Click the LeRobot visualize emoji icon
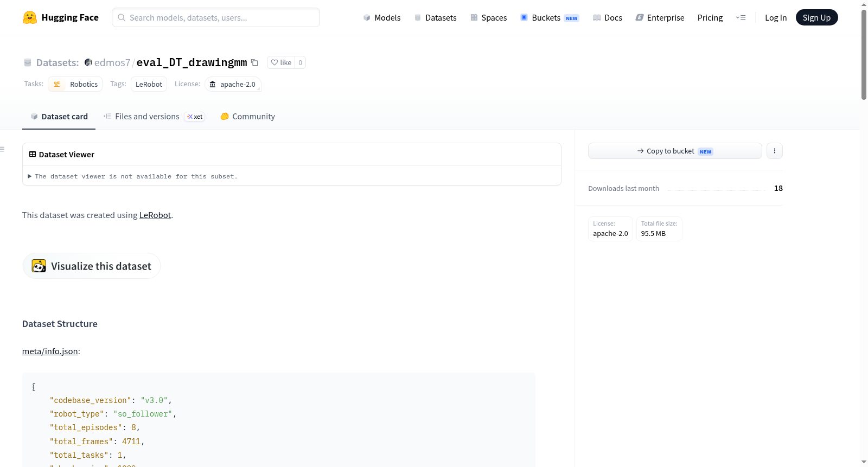This screenshot has height=467, width=868. coord(39,266)
